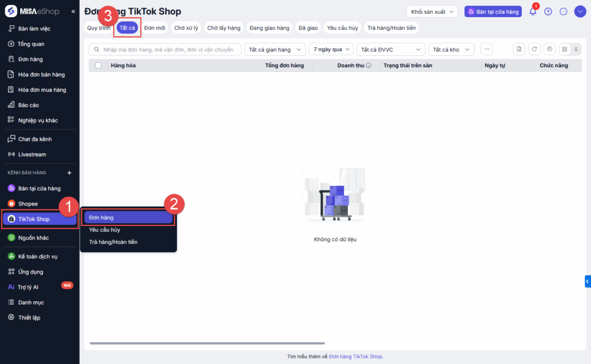Select Shopee channel

pos(28,204)
